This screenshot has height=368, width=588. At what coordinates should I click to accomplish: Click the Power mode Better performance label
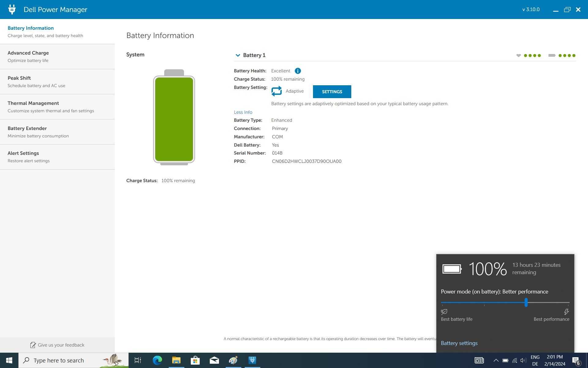pyautogui.click(x=495, y=292)
